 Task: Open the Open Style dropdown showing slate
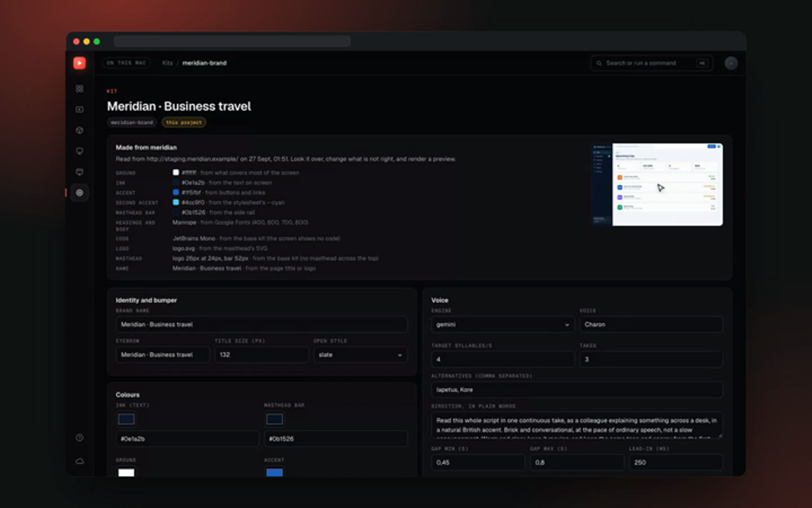pos(360,354)
